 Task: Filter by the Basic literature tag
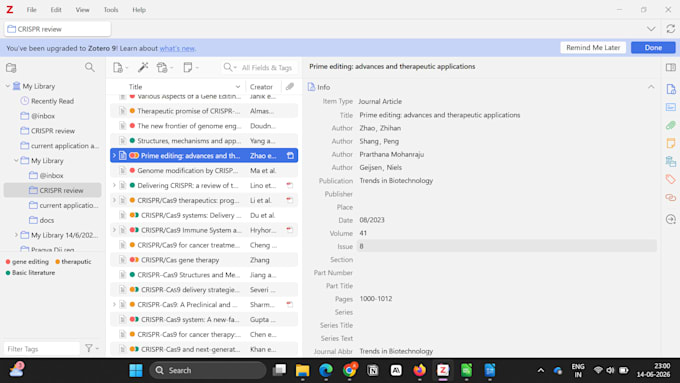(x=30, y=273)
